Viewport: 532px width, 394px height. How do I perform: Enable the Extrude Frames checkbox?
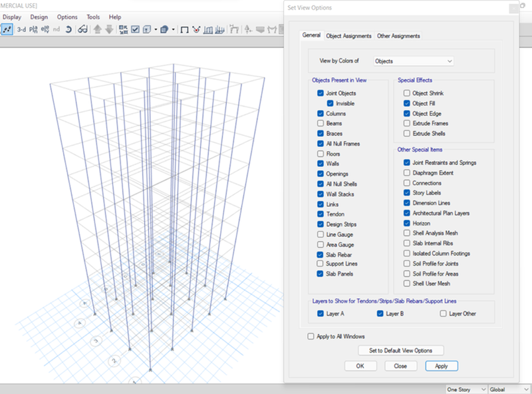[x=407, y=123]
